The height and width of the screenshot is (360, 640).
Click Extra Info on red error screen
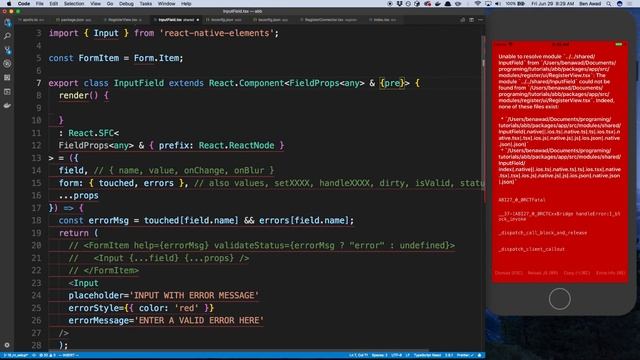[610, 273]
